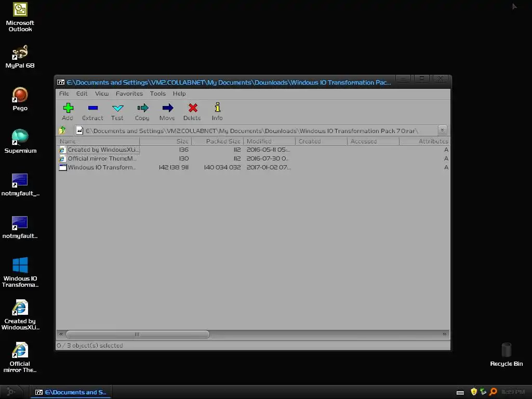The height and width of the screenshot is (399, 532).
Task: Close the 7-Zip window
Action: point(441,79)
